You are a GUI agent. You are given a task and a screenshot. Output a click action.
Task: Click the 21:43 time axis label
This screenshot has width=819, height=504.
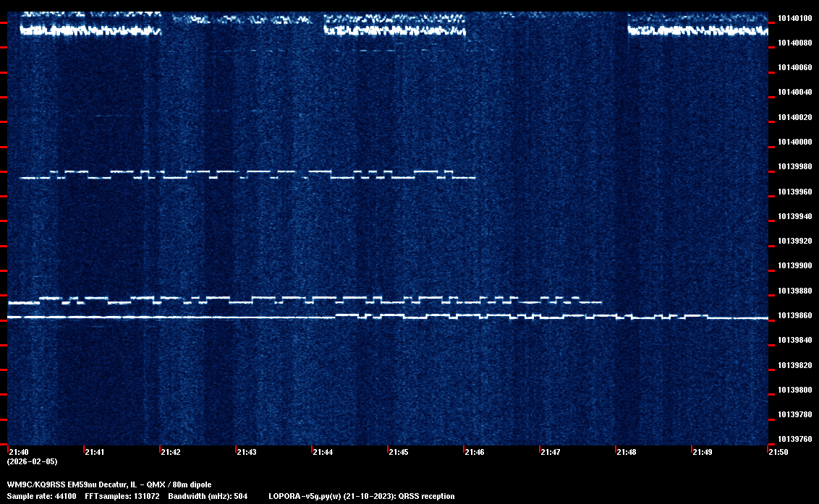[246, 452]
